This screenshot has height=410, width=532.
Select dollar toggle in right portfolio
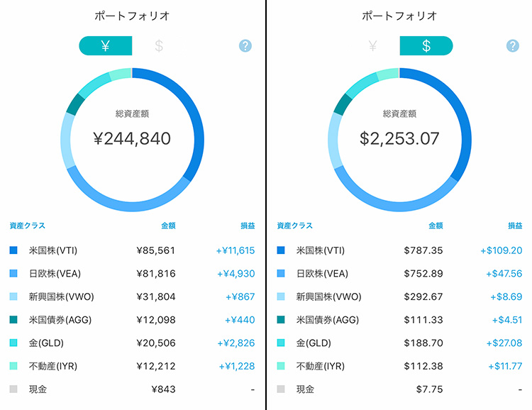426,45
